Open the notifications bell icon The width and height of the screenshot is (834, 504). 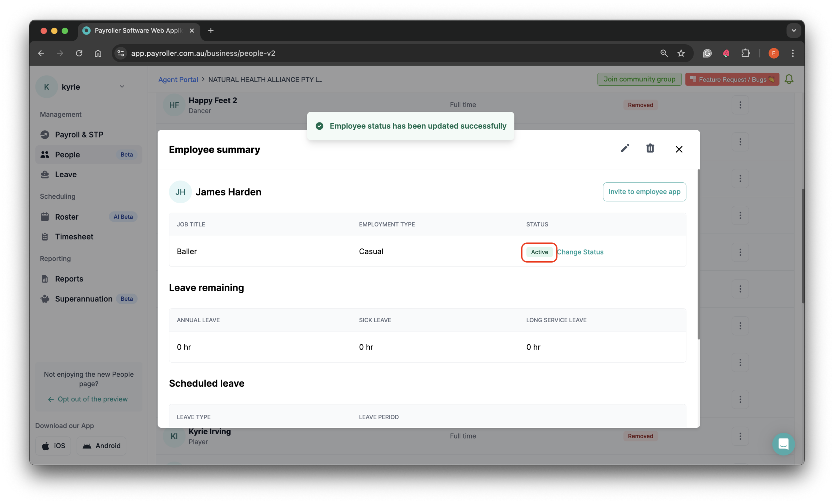789,79
